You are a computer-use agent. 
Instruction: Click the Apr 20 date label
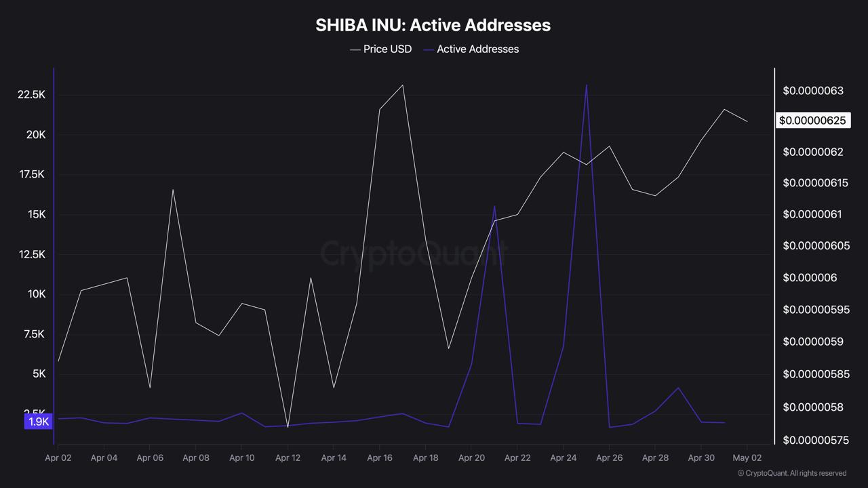click(x=471, y=458)
